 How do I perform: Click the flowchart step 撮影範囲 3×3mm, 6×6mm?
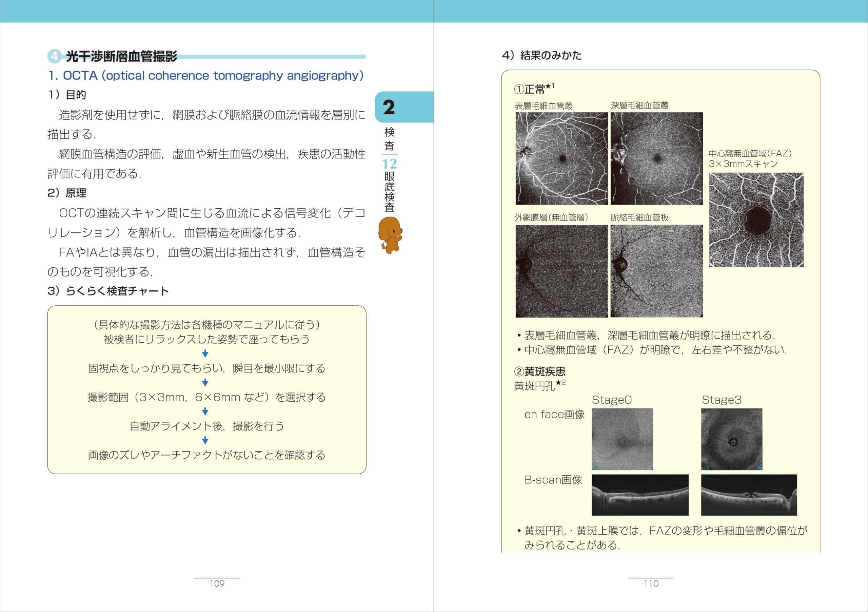coord(207,397)
